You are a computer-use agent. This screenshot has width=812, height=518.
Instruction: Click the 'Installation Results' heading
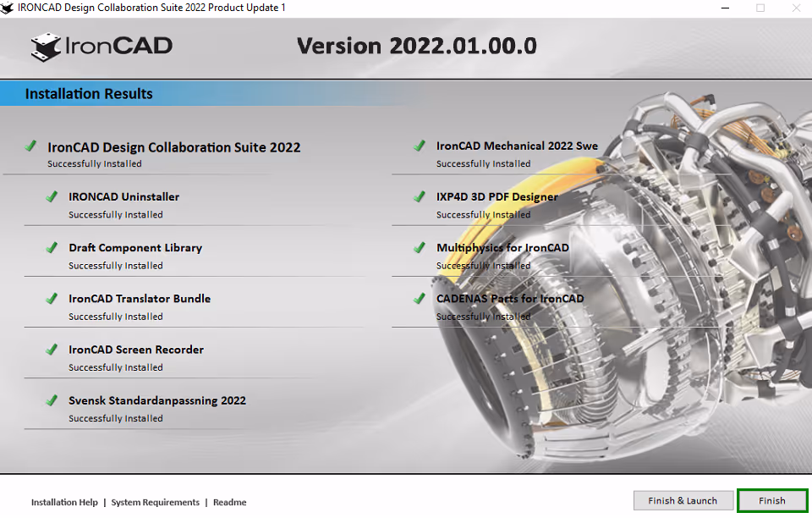89,94
